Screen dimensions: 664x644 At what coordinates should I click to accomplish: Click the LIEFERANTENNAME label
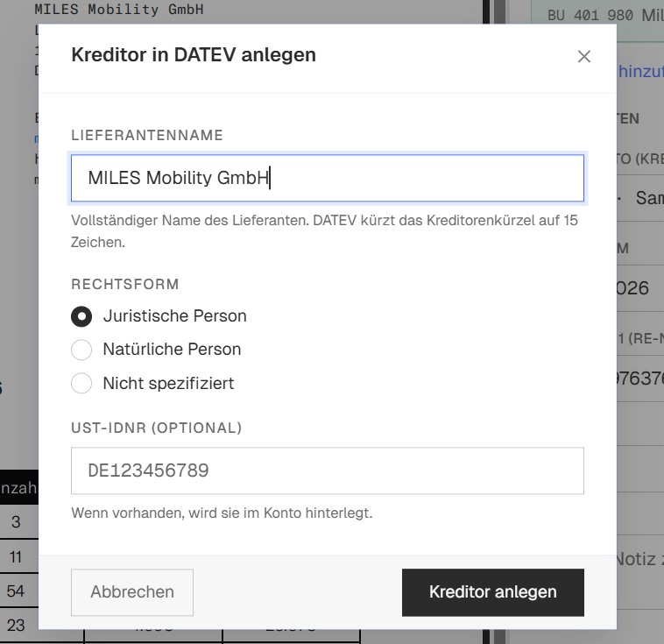coord(147,136)
